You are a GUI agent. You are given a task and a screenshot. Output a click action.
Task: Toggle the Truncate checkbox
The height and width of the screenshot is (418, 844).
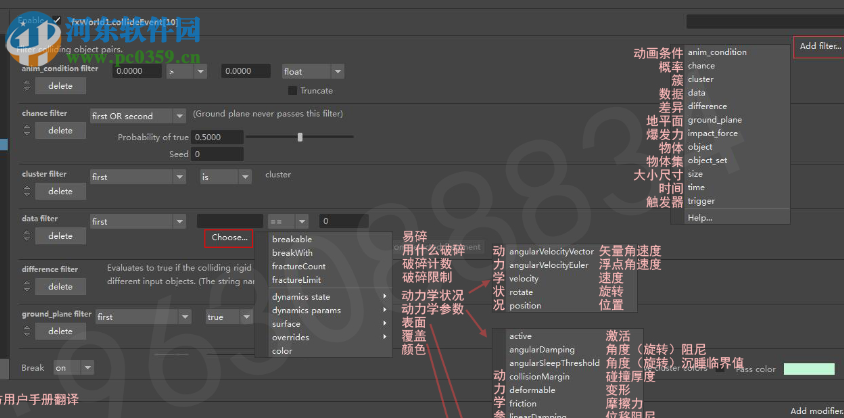click(x=292, y=90)
